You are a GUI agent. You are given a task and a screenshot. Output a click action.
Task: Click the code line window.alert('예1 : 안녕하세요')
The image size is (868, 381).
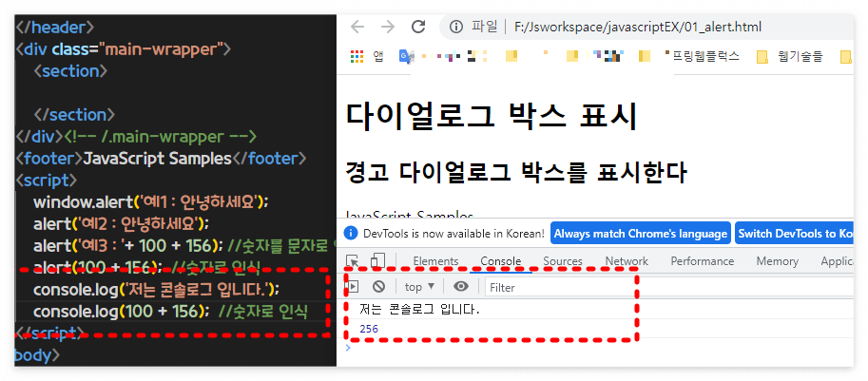(x=151, y=201)
